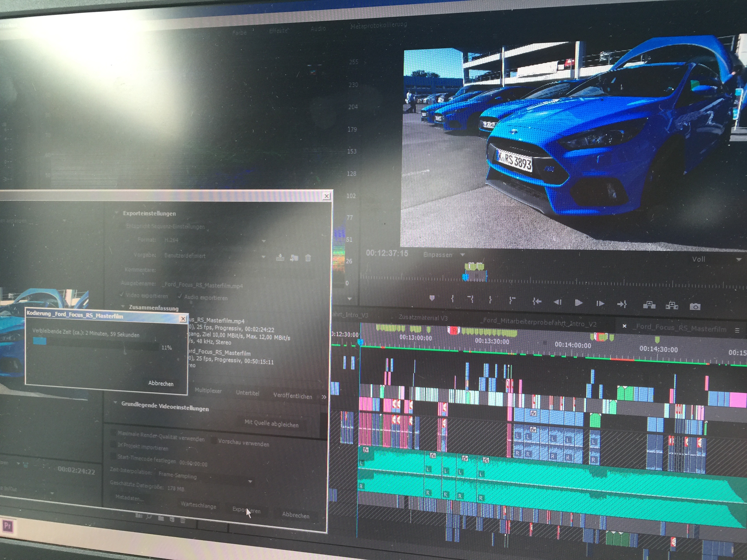Viewport: 747px width, 560px height.
Task: Collapse the Zusammenfassung section
Action: [x=123, y=307]
